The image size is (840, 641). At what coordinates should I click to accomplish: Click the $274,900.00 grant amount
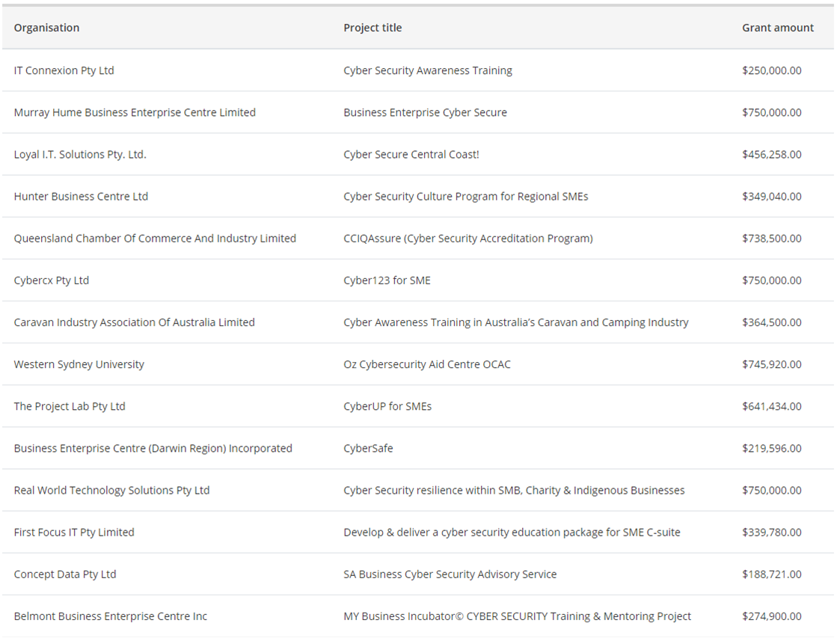(771, 616)
